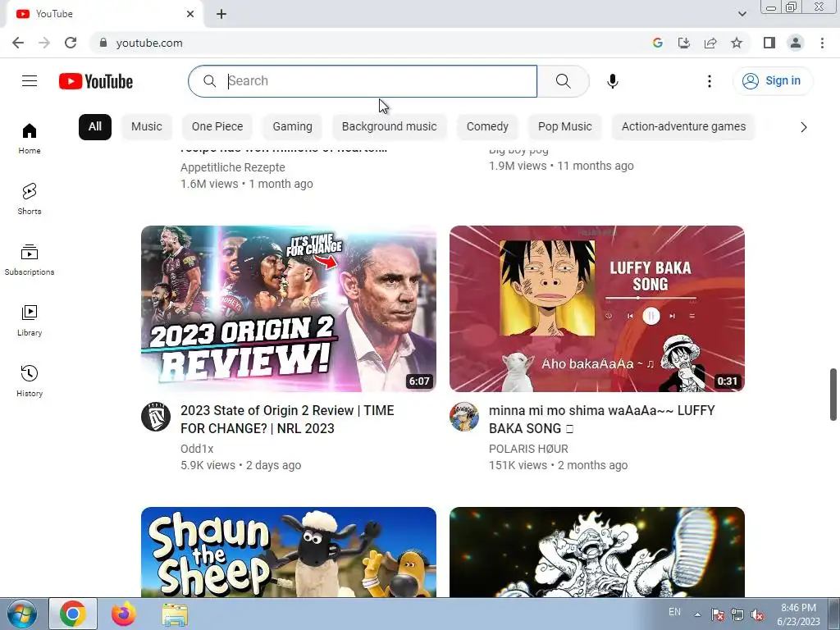Open Chrome three-dot menu
Screen dimensions: 840x630
pos(822,43)
